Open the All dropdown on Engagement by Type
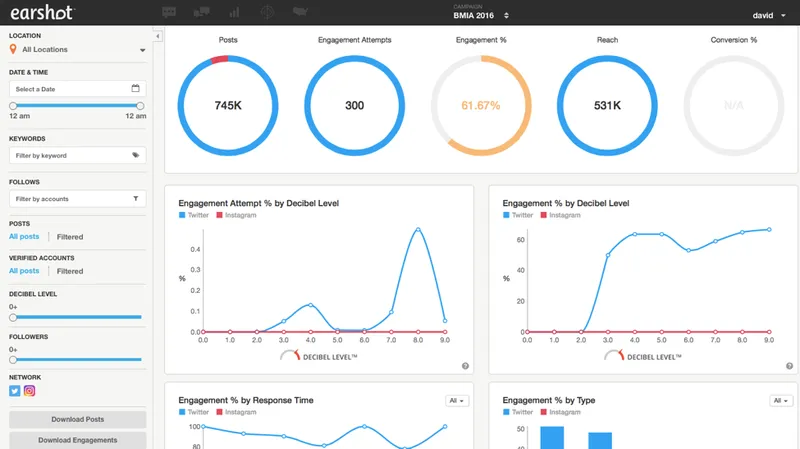The image size is (800, 449). (x=781, y=401)
